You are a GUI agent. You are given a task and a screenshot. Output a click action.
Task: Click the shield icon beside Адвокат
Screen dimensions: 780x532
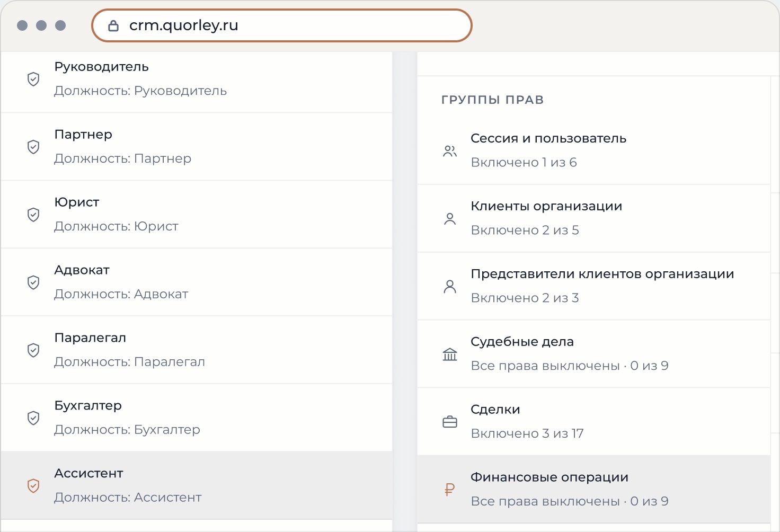pyautogui.click(x=33, y=282)
